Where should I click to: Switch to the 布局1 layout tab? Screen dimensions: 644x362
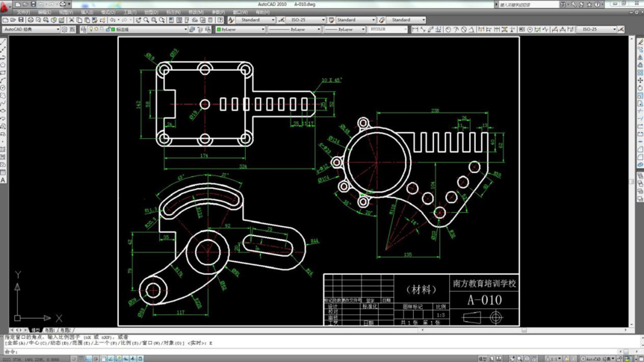[50, 330]
